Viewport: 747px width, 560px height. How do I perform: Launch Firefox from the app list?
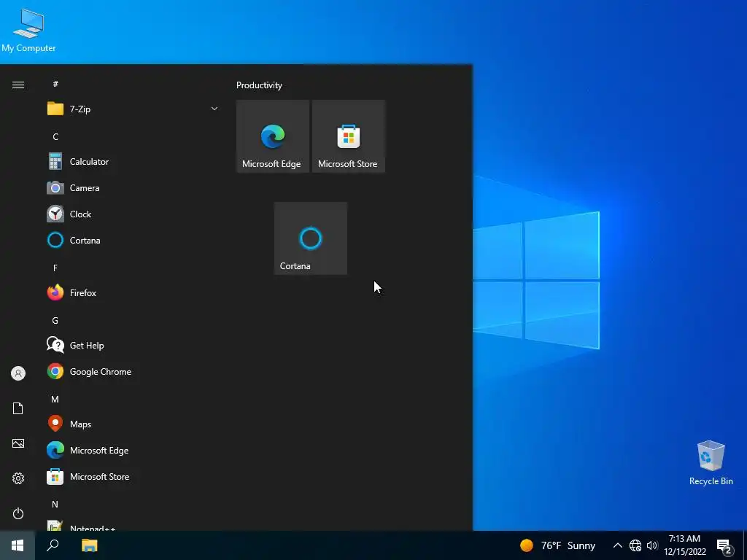click(x=133, y=292)
